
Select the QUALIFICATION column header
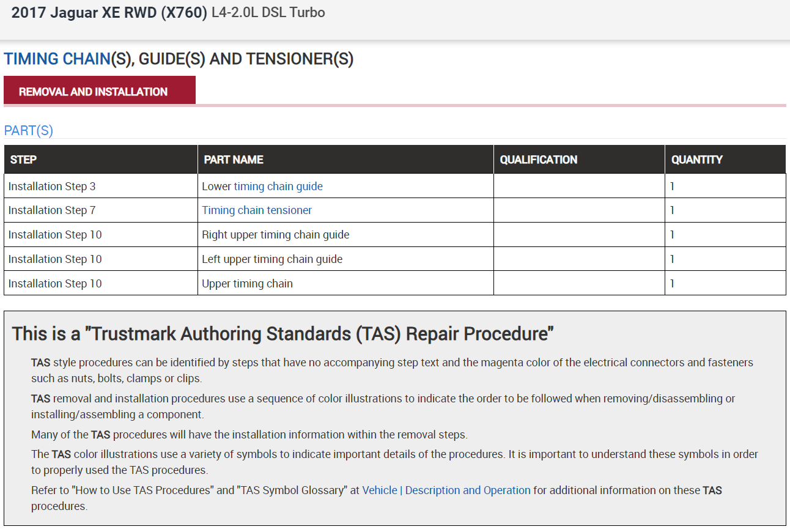pyautogui.click(x=538, y=160)
